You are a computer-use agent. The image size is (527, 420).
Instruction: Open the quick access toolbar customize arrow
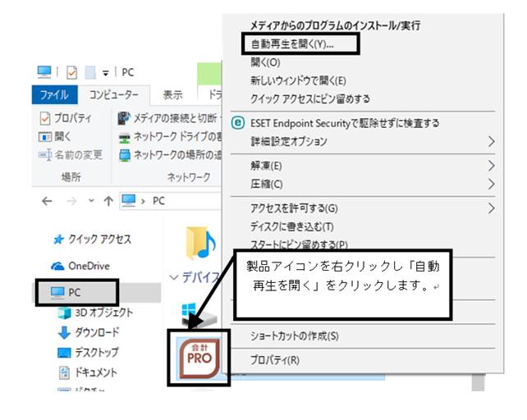click(x=106, y=73)
